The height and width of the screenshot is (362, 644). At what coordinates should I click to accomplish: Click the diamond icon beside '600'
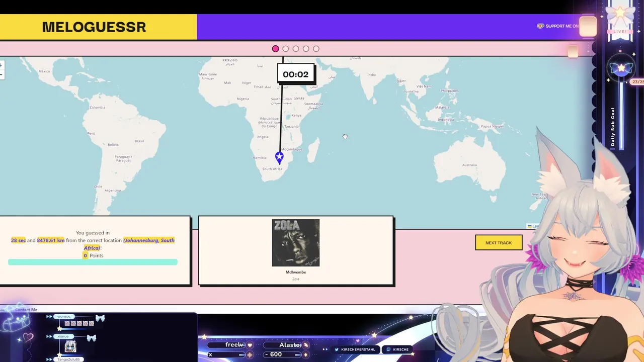click(305, 354)
